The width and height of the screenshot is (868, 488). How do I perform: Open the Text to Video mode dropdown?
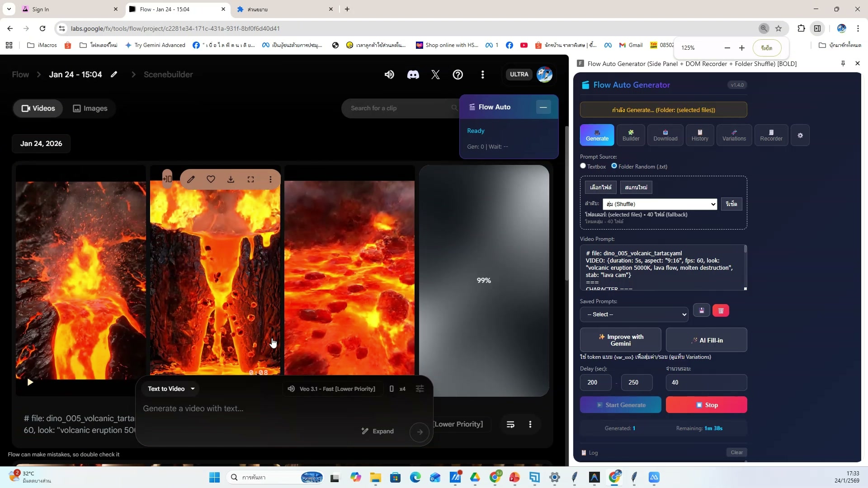tap(171, 389)
